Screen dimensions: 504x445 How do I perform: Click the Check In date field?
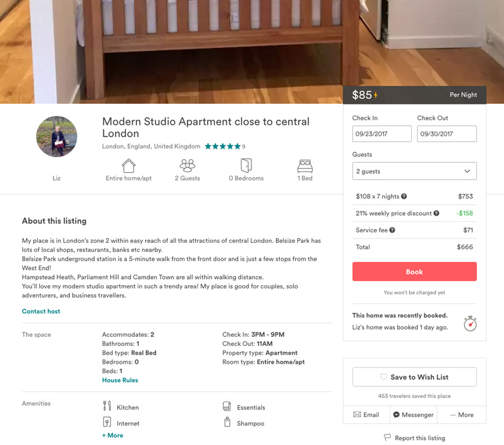(382, 134)
